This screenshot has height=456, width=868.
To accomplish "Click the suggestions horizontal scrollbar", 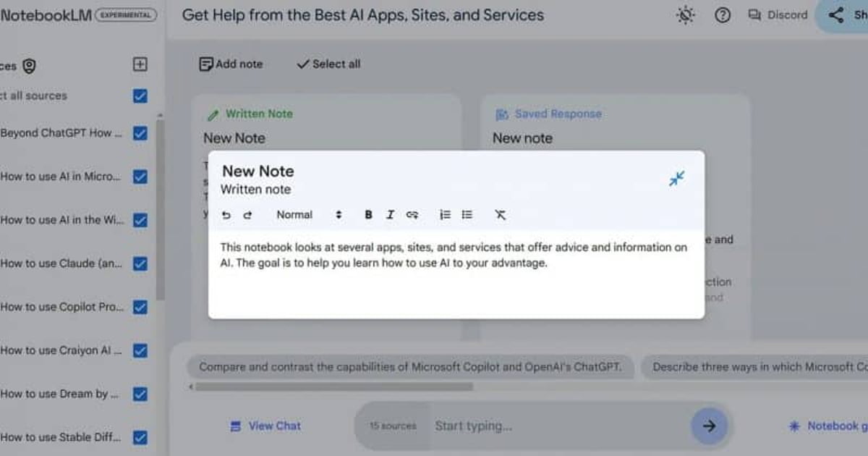I will point(334,387).
